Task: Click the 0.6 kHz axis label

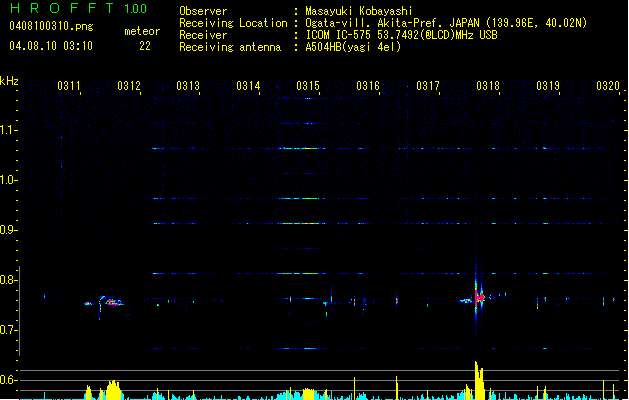Action: (x=9, y=380)
